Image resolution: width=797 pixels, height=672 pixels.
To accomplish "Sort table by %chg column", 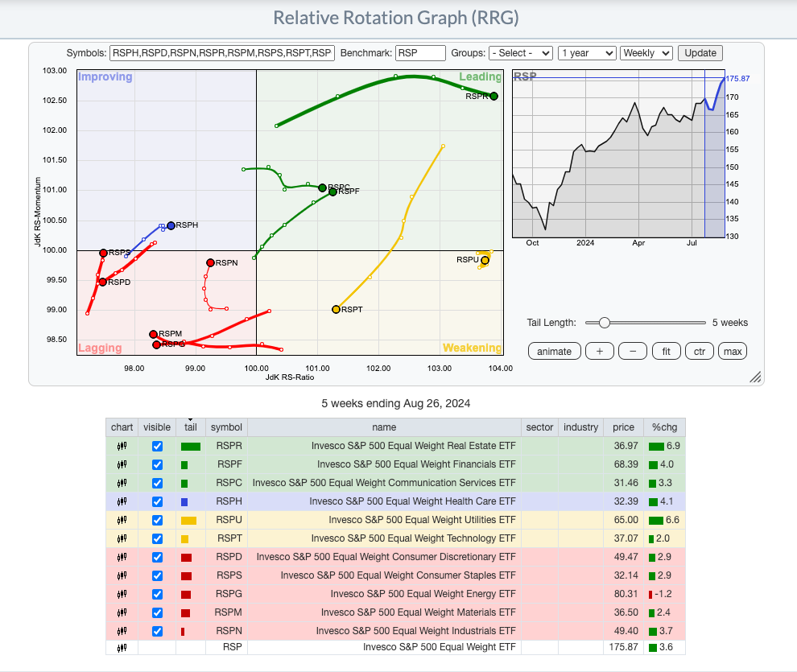I will (x=665, y=427).
